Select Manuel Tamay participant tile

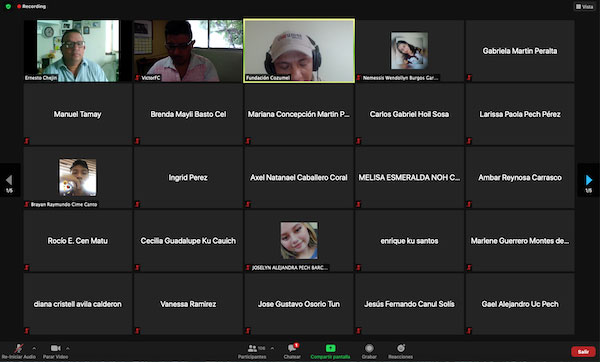point(78,114)
